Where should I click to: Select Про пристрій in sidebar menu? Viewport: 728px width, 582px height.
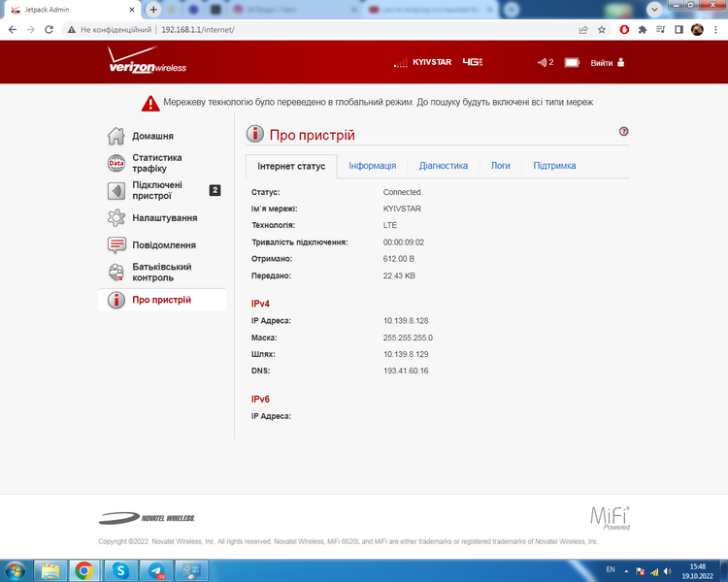coord(162,300)
